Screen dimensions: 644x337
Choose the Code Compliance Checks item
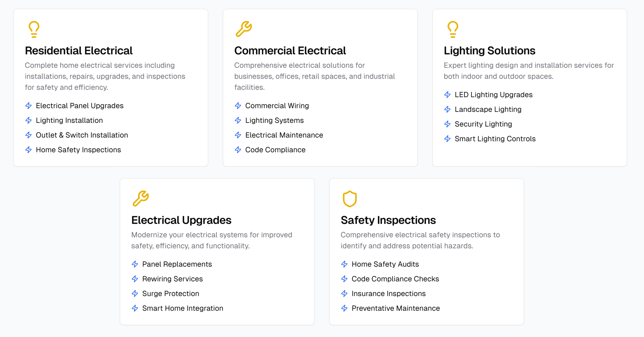pyautogui.click(x=395, y=279)
